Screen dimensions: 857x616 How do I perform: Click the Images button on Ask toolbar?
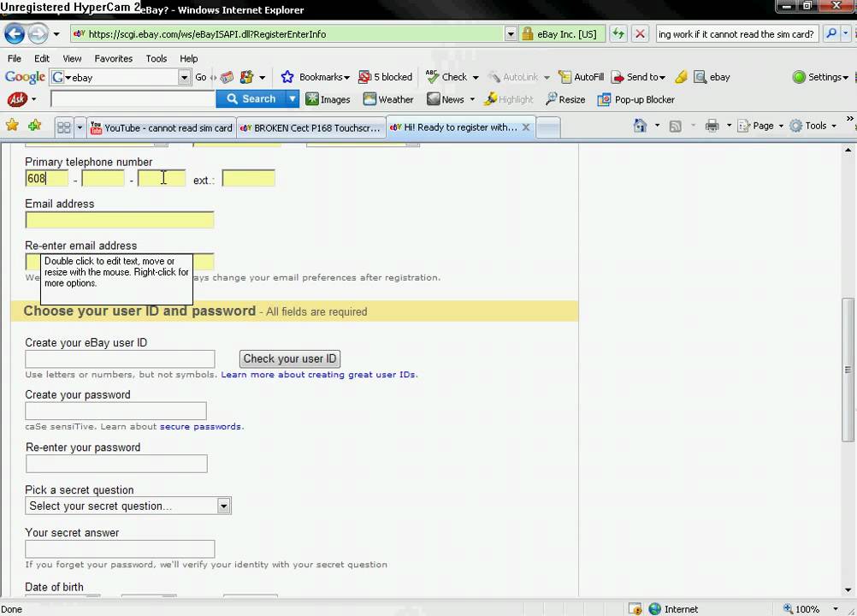click(x=328, y=99)
